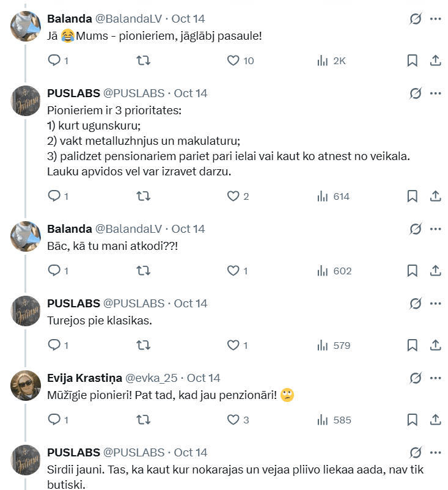Reply to Evija Krastiņa's tweet
The width and height of the screenshot is (448, 490).
click(54, 420)
